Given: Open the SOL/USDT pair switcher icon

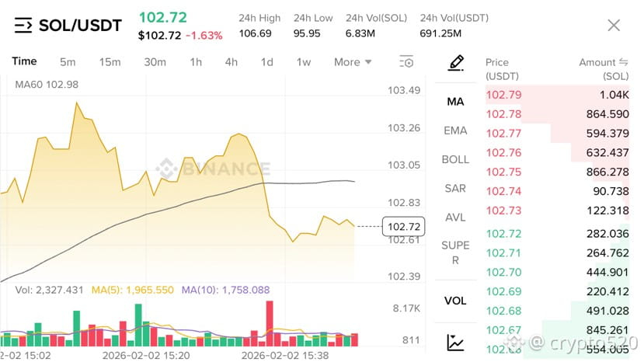Looking at the screenshot, I should pos(23,26).
